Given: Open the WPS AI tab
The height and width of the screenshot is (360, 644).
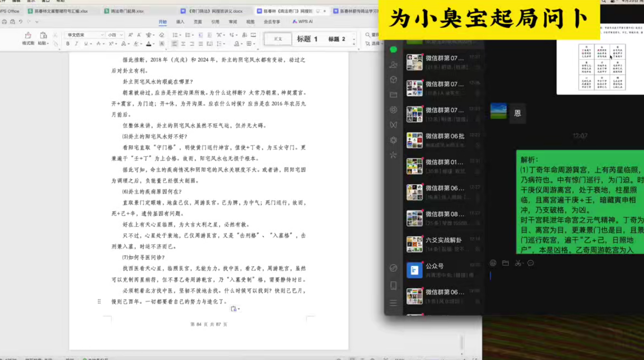Looking at the screenshot, I should (x=302, y=22).
